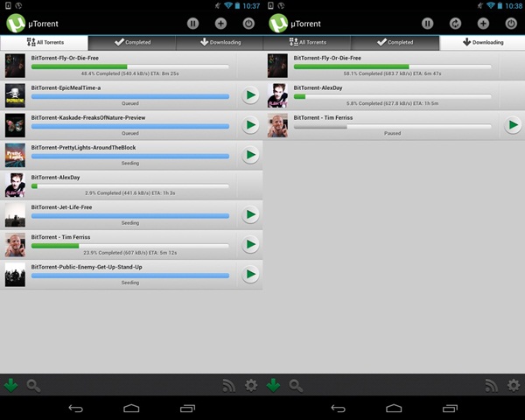Resume paused Tim Ferriss torrent in right screen
This screenshot has width=525, height=420.
[x=513, y=125]
